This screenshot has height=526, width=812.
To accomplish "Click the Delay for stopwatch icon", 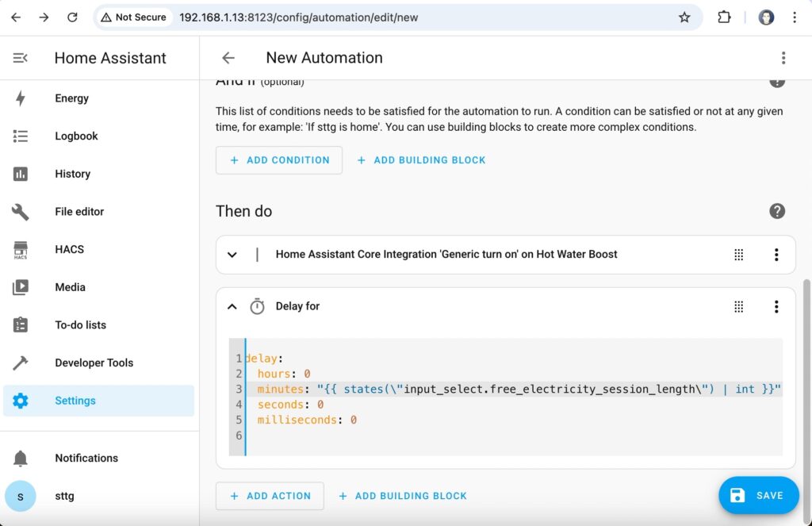I will click(x=257, y=306).
